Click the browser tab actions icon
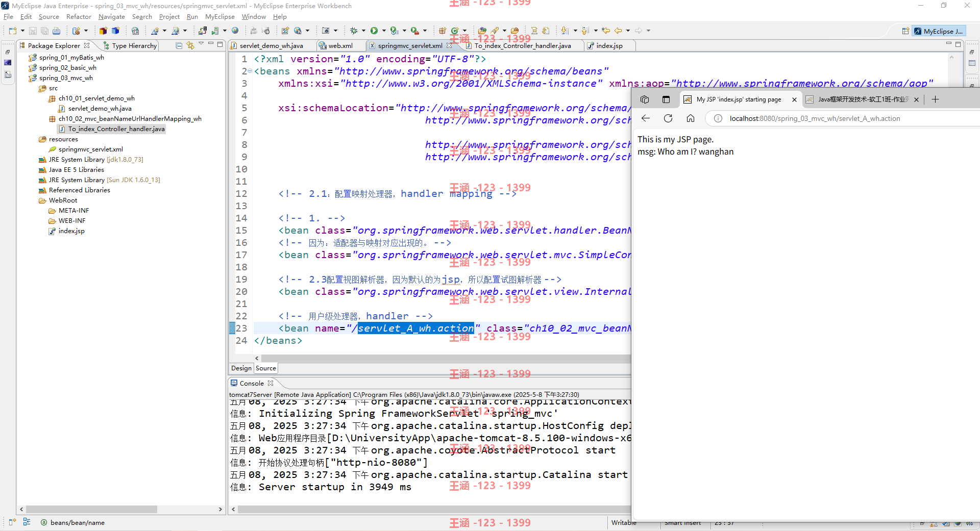Screen dimensions: 980x531 (666, 99)
